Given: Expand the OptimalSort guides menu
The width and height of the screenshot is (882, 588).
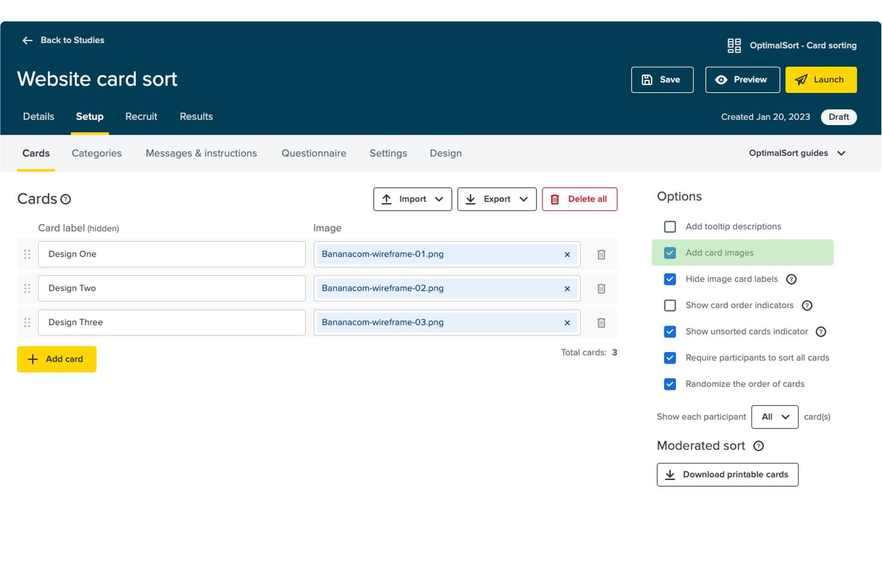Looking at the screenshot, I should (797, 153).
